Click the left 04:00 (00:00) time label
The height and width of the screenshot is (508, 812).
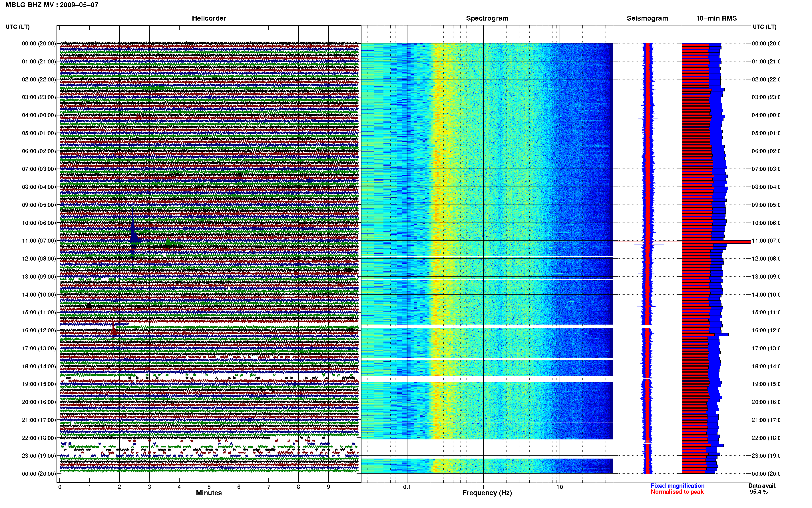(x=39, y=115)
